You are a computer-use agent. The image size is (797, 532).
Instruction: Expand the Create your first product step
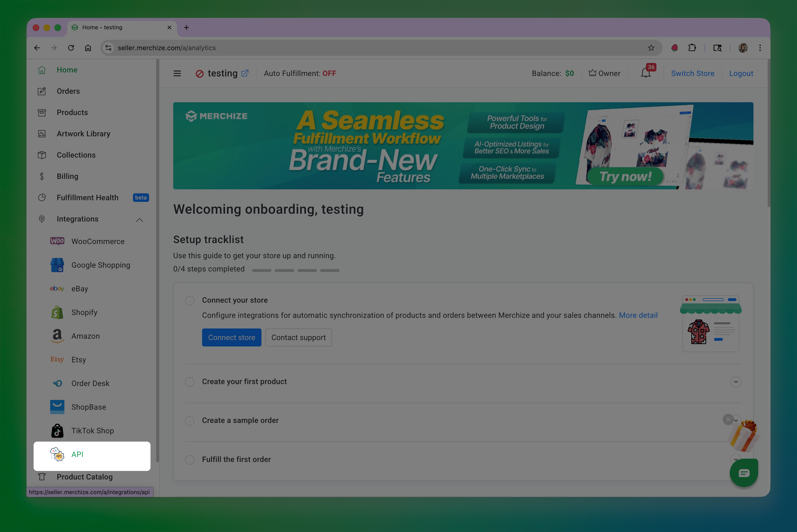click(735, 382)
